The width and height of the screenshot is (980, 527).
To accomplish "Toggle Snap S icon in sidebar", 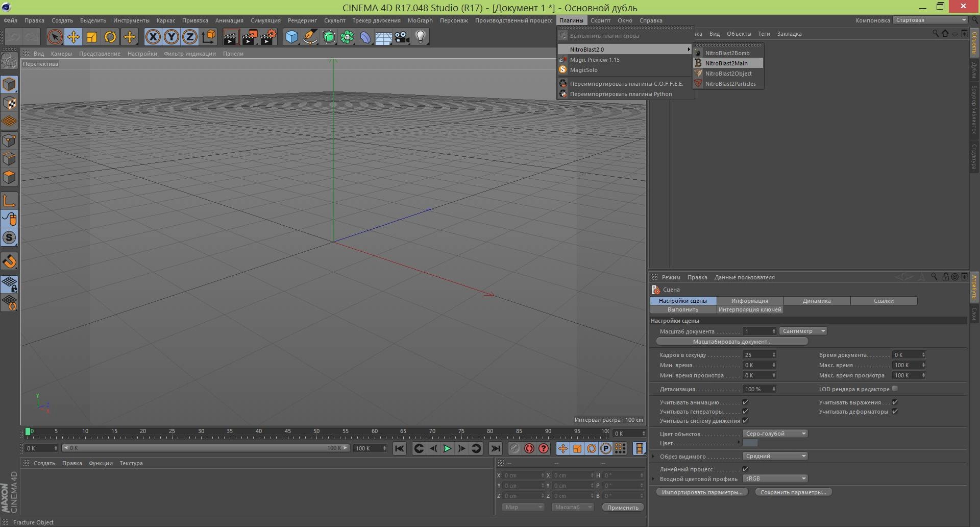I will (x=9, y=237).
